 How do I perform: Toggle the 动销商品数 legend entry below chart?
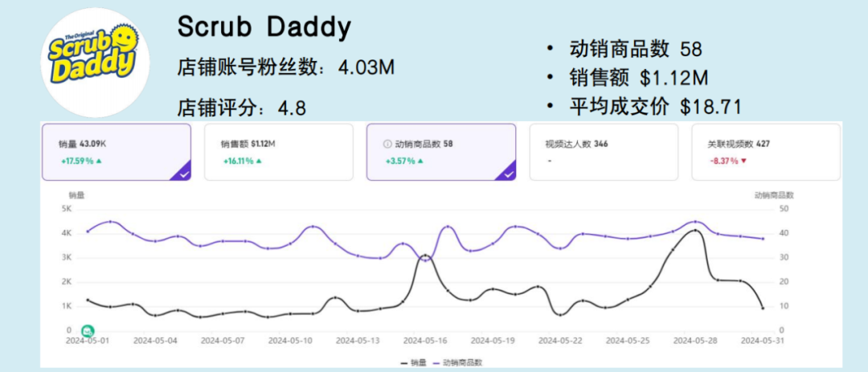click(458, 362)
